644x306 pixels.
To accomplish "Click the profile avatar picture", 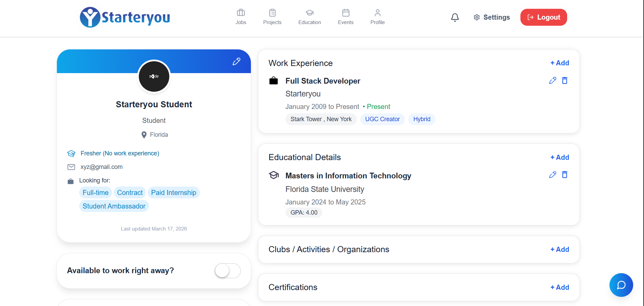I will 154,76.
